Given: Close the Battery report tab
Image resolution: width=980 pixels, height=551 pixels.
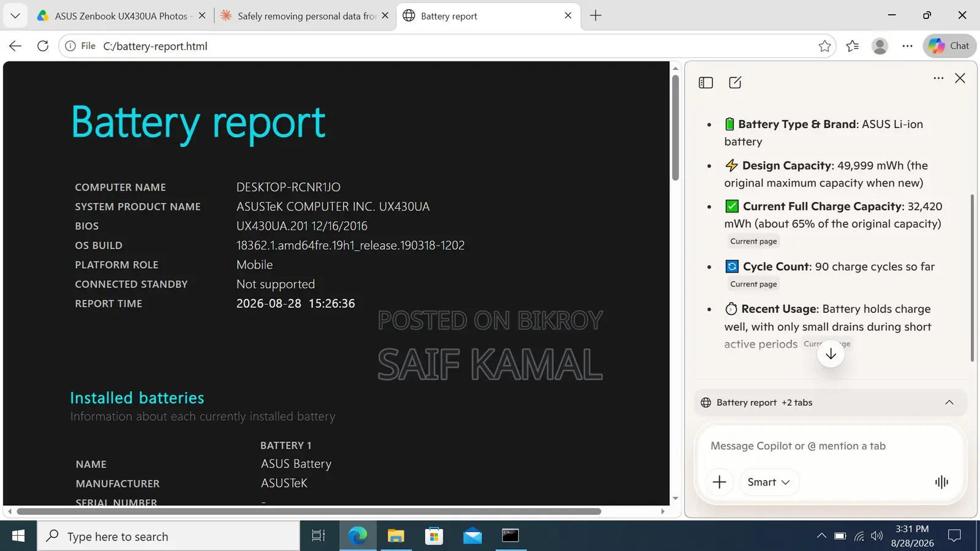Looking at the screenshot, I should 568,16.
